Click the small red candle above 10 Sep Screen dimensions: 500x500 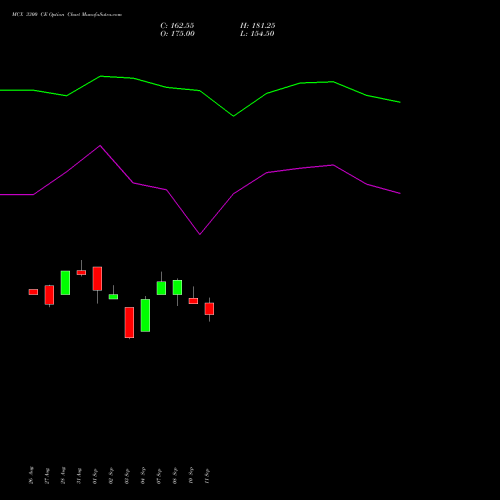(193, 301)
